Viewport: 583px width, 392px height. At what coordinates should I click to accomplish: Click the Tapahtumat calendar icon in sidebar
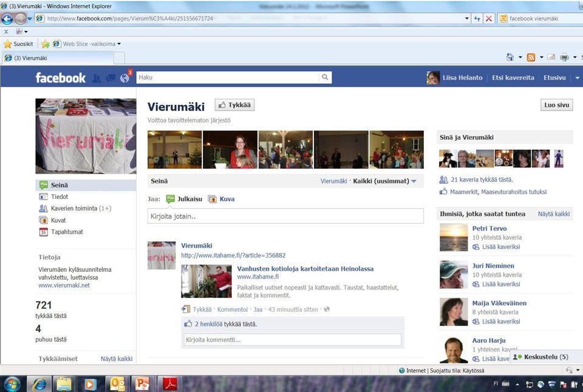tap(44, 232)
